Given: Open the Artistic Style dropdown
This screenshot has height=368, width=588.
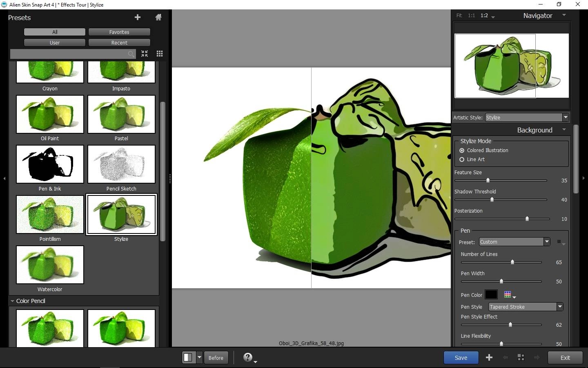Looking at the screenshot, I should coord(527,117).
